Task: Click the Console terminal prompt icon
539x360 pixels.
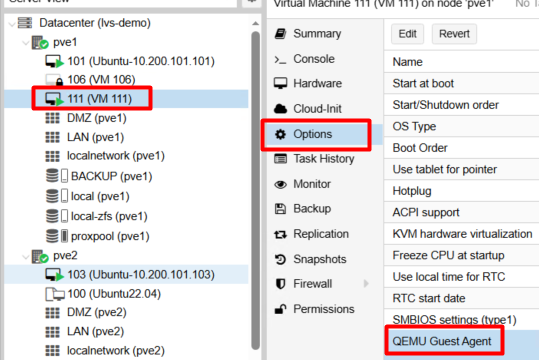Action: [x=280, y=59]
